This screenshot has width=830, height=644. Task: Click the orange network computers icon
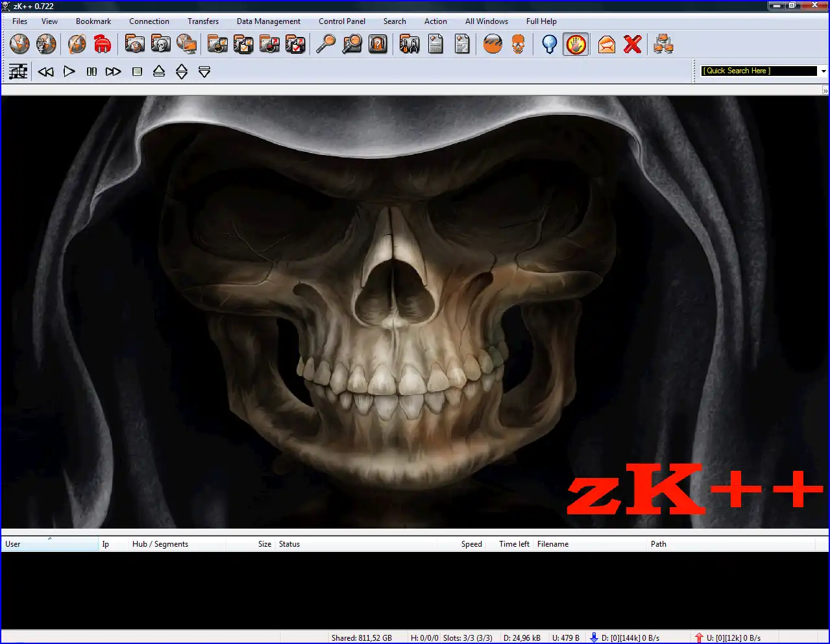pos(663,44)
